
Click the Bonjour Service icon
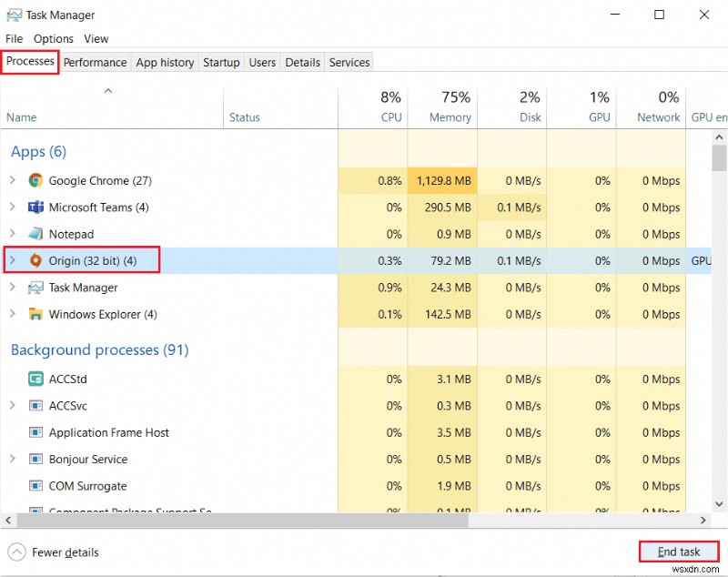pos(35,460)
